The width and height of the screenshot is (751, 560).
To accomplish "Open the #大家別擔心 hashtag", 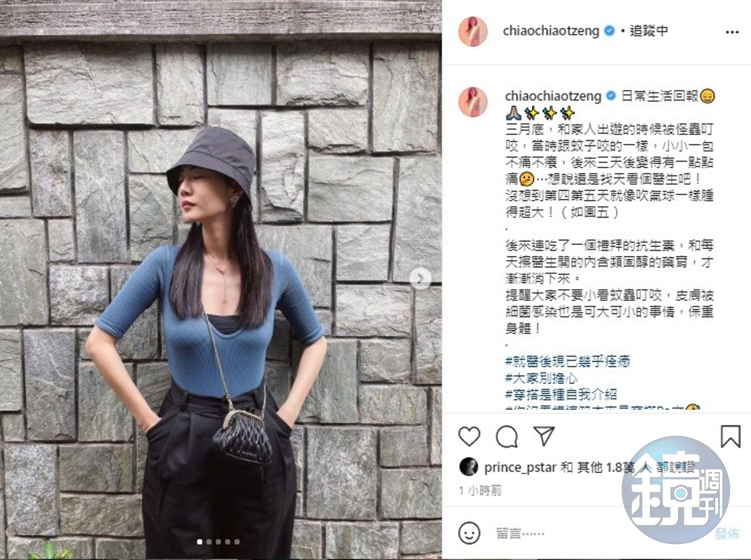I will pyautogui.click(x=542, y=378).
